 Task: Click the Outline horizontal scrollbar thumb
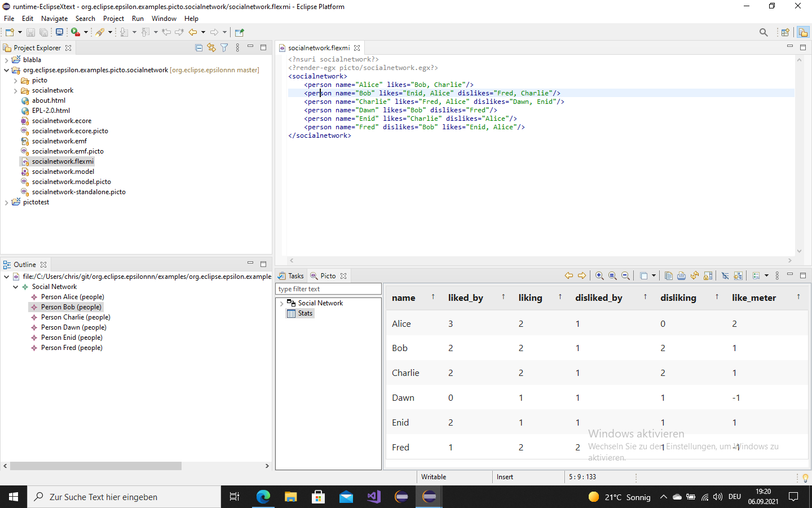tap(96, 466)
